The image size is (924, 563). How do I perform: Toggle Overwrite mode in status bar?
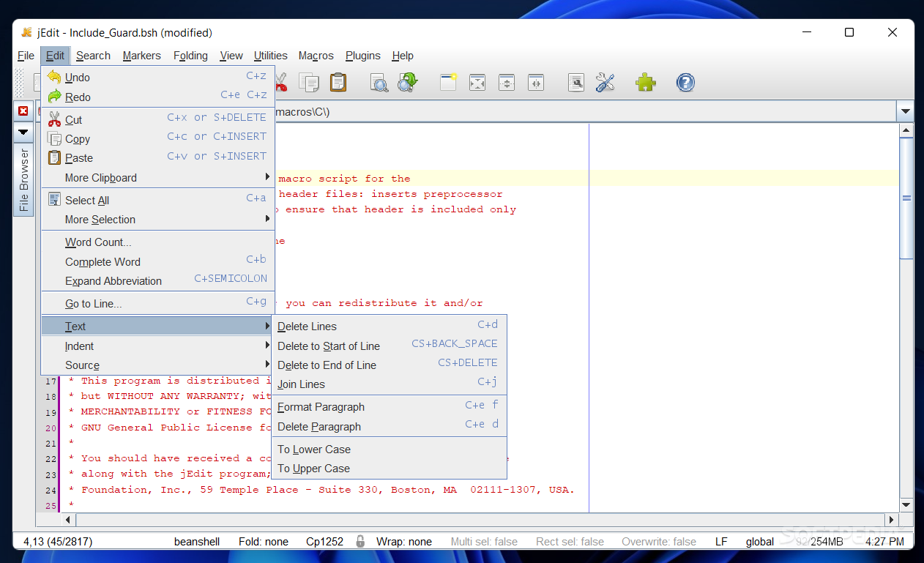[659, 542]
